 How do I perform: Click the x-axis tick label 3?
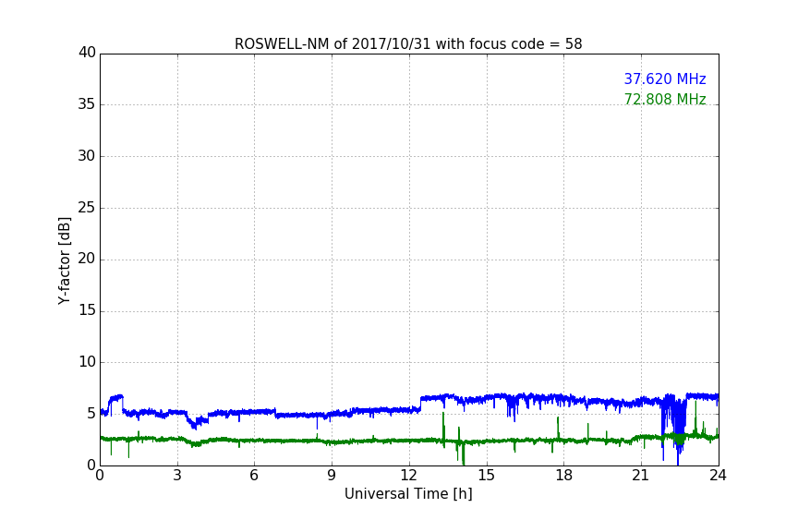pos(177,476)
